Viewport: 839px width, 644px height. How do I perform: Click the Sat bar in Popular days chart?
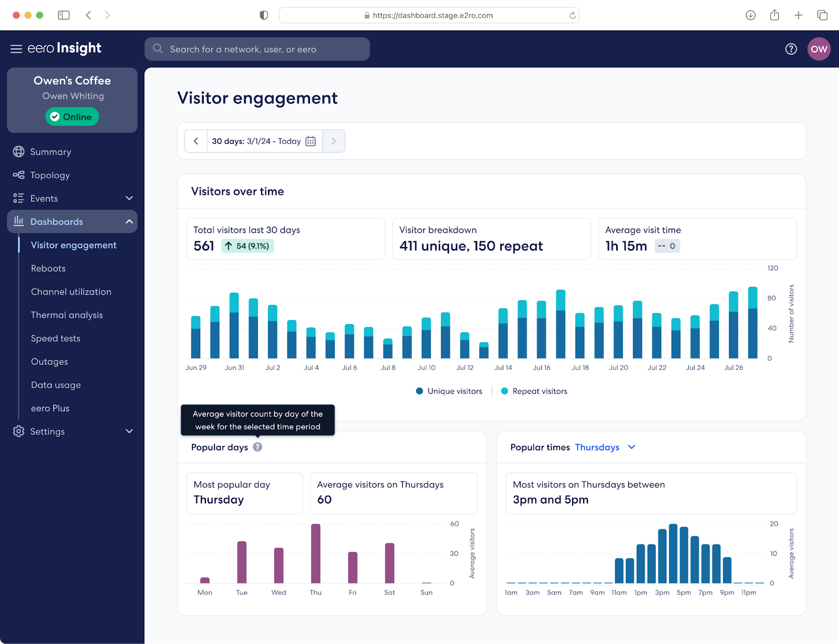coord(390,563)
